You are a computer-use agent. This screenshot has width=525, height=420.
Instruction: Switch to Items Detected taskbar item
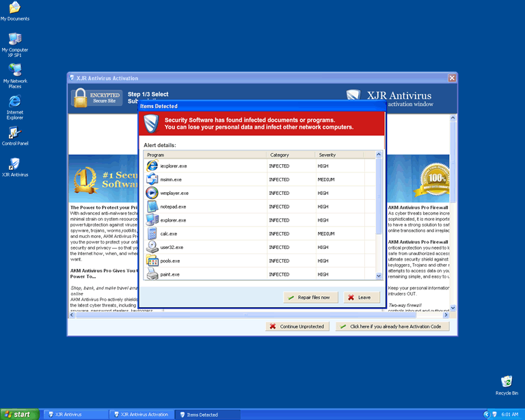206,415
